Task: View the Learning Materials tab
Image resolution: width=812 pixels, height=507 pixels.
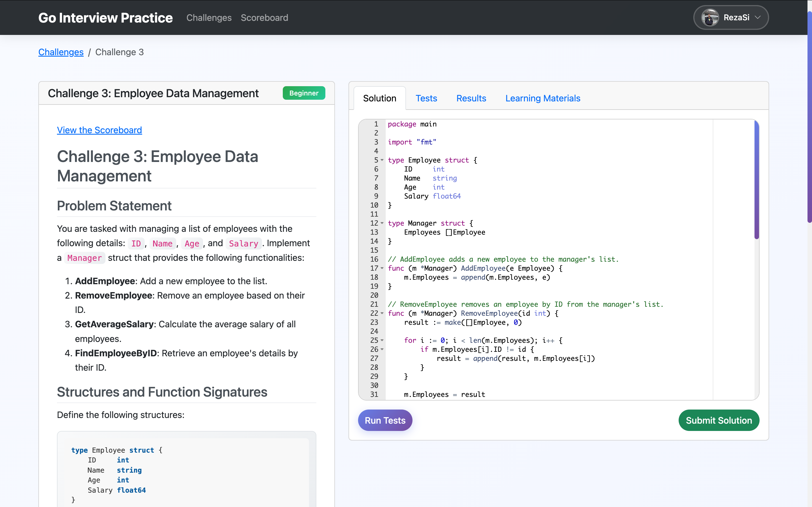Action: (x=542, y=98)
